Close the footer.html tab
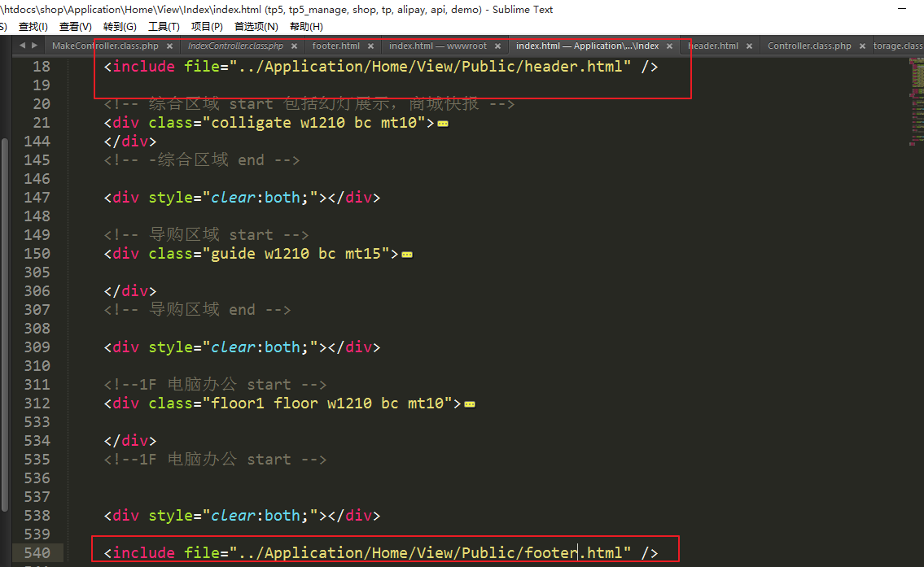 370,46
